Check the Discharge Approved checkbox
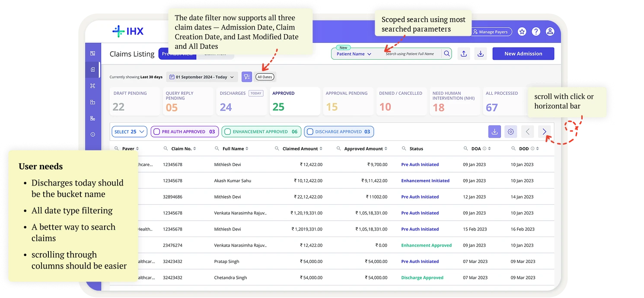The width and height of the screenshot is (644, 298). [309, 131]
